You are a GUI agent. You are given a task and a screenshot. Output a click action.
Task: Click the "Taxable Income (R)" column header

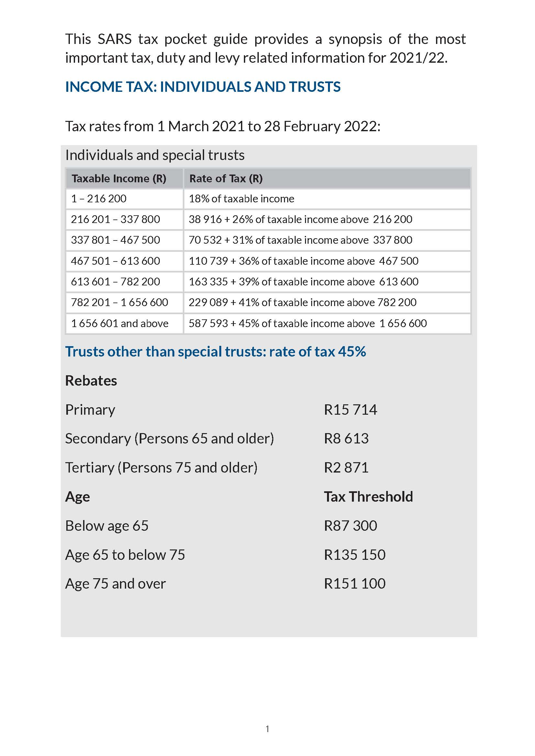(119, 178)
